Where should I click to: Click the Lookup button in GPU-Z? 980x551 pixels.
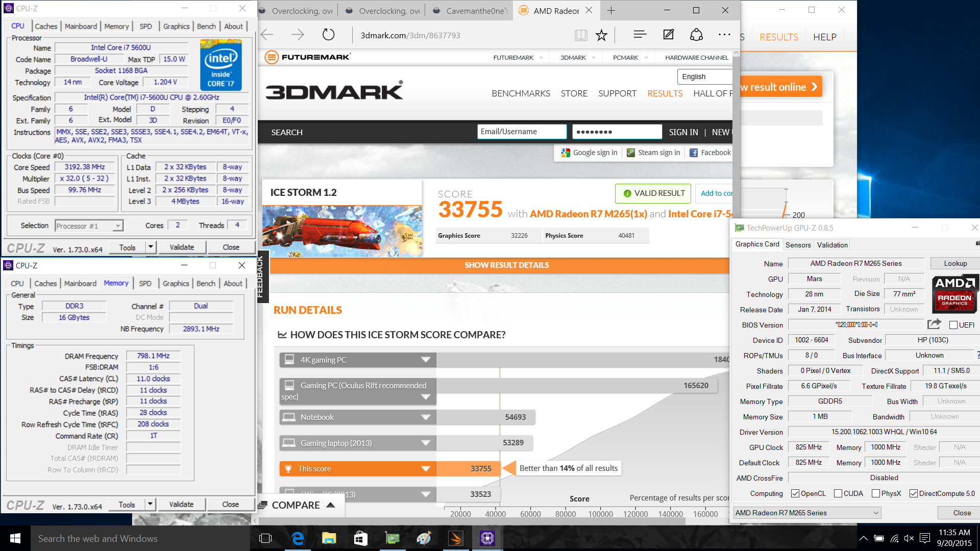tap(955, 263)
